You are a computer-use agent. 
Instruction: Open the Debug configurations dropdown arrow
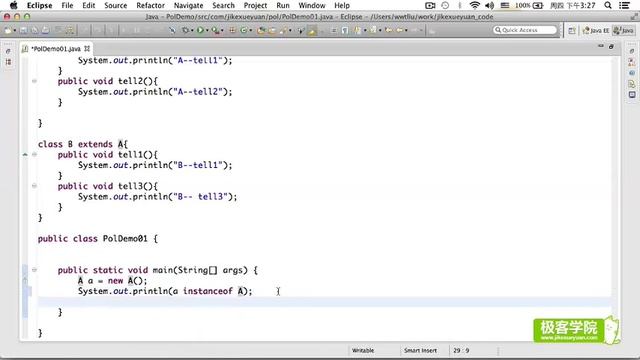[192, 31]
